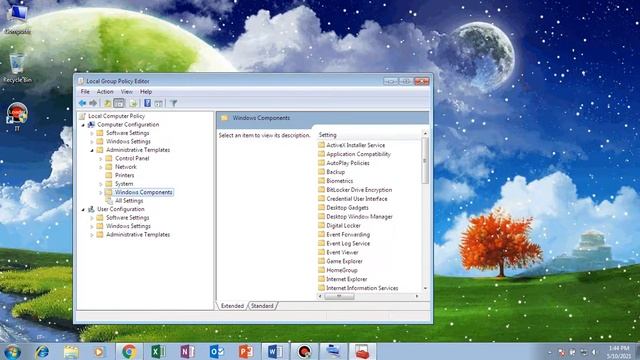Launch Google Chrome from the taskbar

129,351
